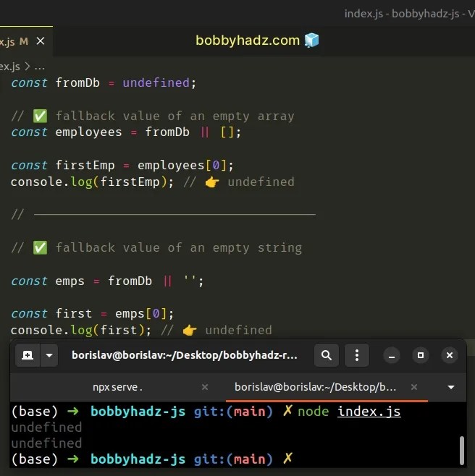Click comment 'fallback value of an empty string'
The image size is (475, 476).
click(179, 247)
